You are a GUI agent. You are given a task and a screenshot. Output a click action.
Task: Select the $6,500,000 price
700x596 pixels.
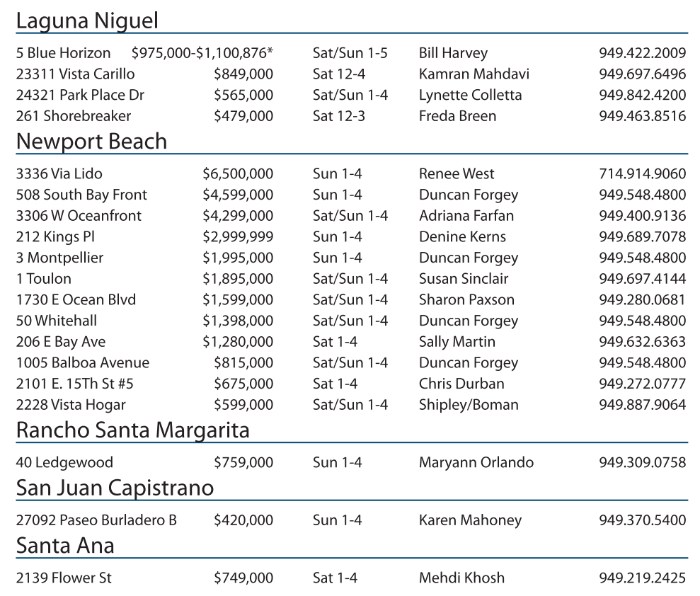(238, 174)
